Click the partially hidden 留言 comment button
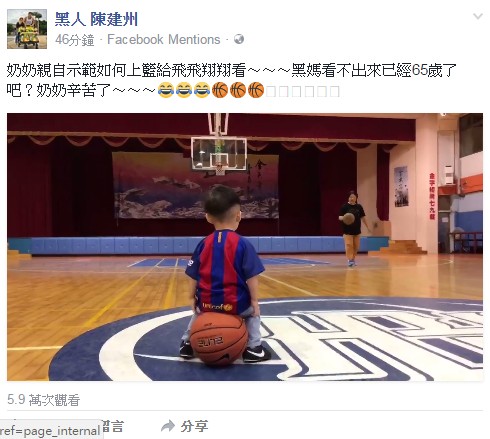 [x=112, y=426]
